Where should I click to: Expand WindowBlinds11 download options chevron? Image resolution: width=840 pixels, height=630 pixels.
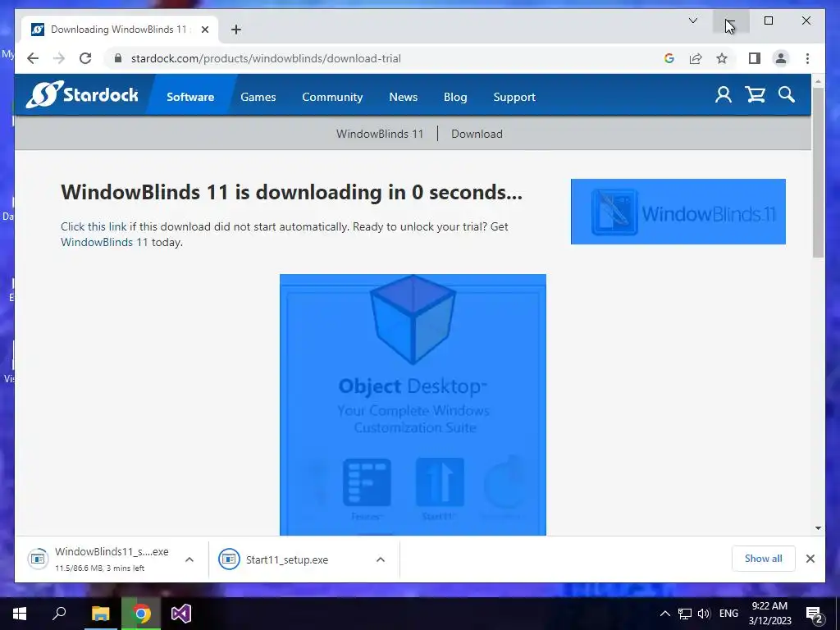click(x=189, y=559)
